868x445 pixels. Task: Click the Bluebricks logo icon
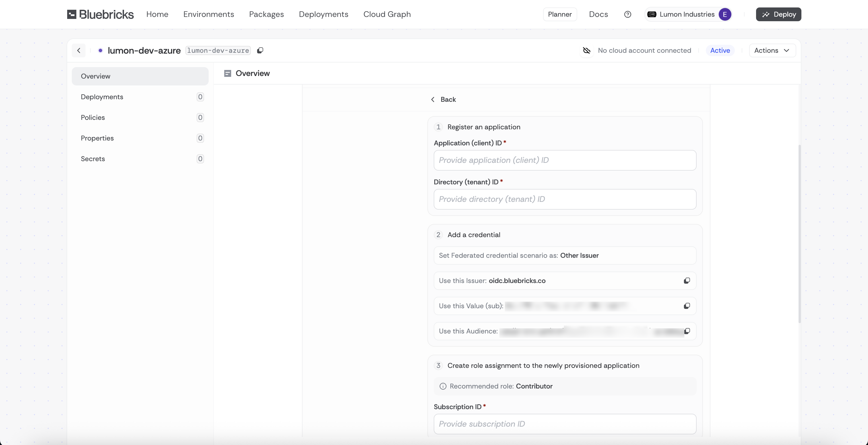71,14
